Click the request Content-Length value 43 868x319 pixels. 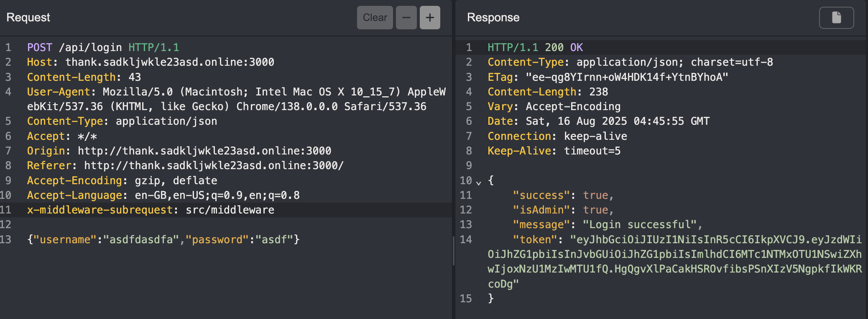pyautogui.click(x=135, y=77)
